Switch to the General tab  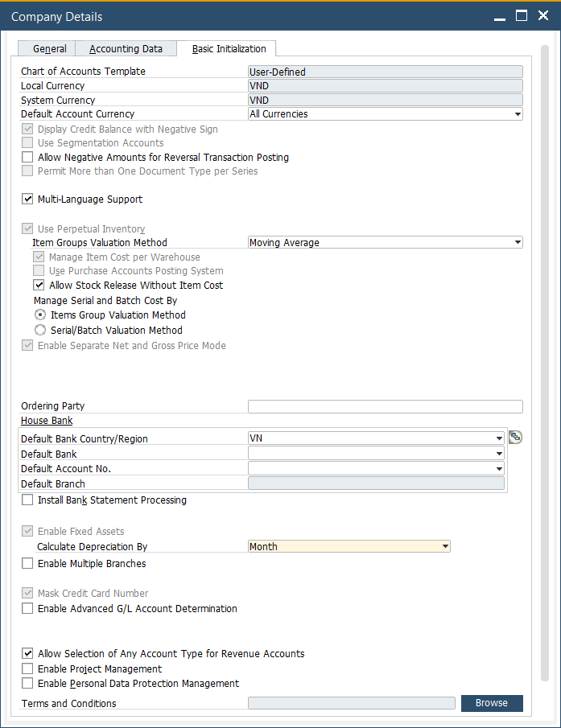[x=50, y=49]
